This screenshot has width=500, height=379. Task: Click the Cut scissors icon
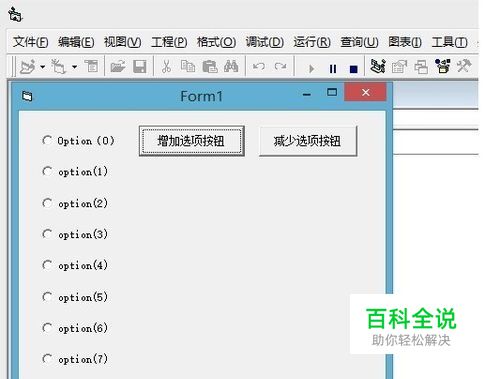[x=166, y=66]
